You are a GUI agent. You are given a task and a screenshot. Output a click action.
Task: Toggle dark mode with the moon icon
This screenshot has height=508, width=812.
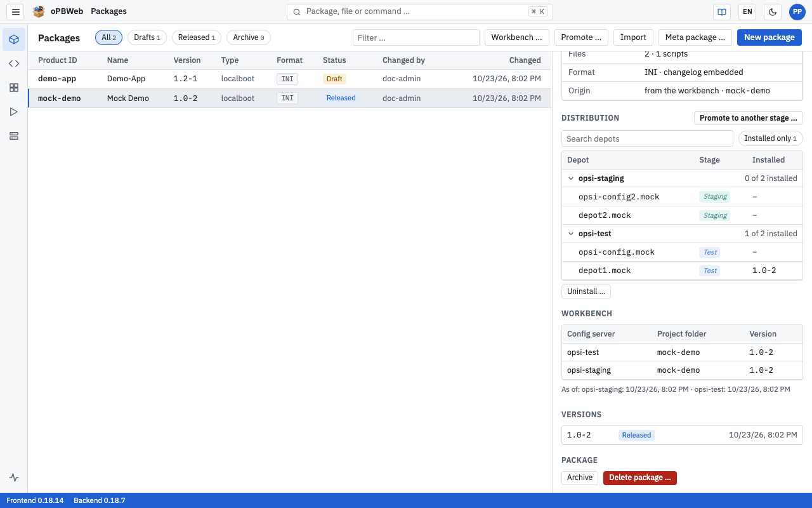click(x=772, y=11)
